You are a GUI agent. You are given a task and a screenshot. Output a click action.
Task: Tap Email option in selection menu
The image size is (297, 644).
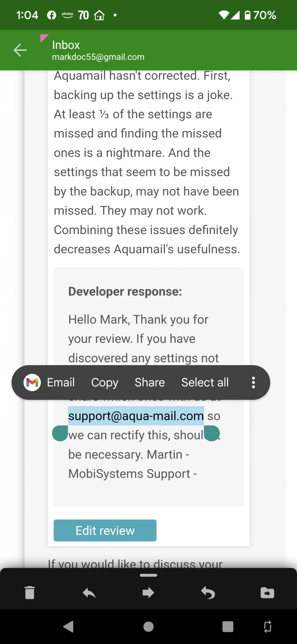click(x=61, y=383)
